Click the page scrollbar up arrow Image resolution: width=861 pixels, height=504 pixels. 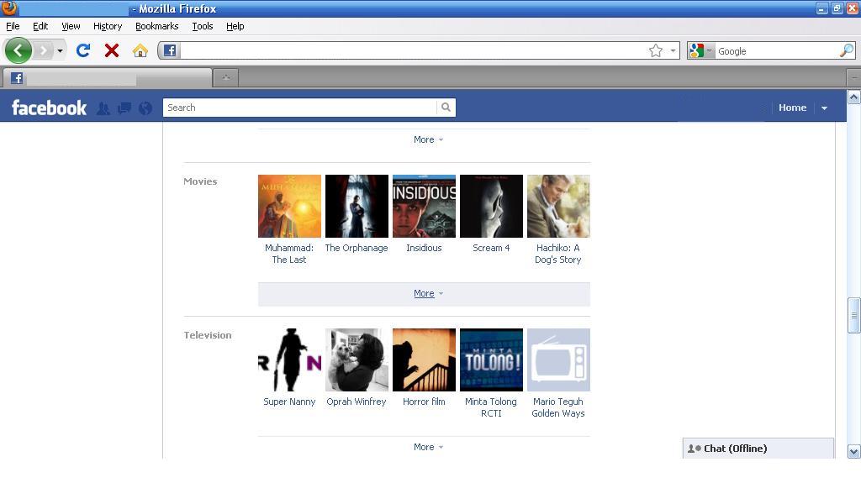tap(854, 97)
